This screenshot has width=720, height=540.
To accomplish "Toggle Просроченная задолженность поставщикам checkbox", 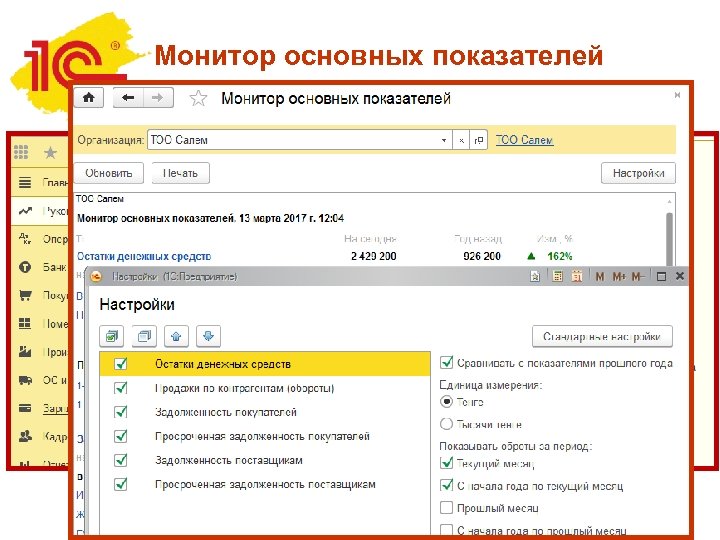I will [x=121, y=484].
